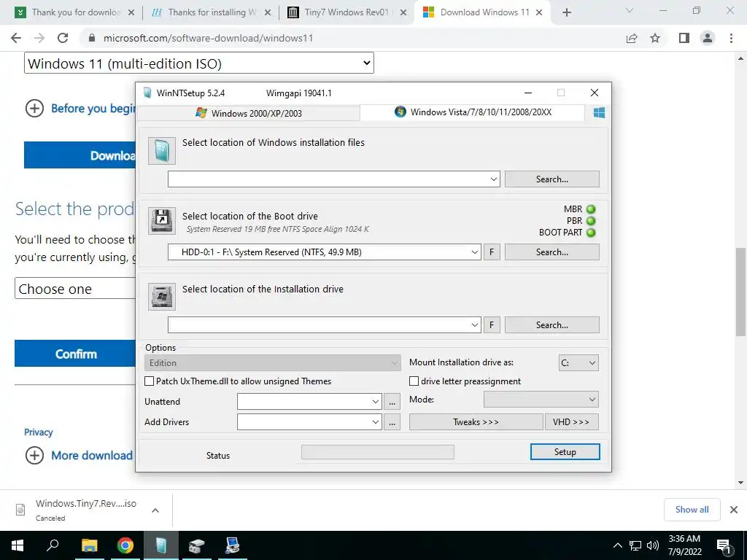747x560 pixels.
Task: Show hidden system tray icons
Action: point(617,545)
